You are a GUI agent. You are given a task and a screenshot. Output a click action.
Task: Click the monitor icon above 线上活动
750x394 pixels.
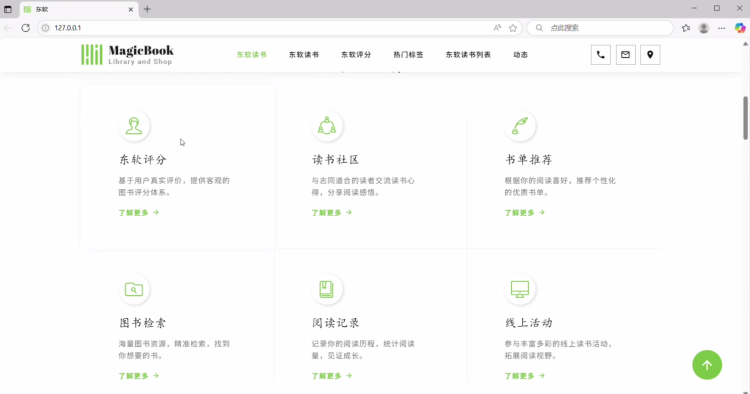(520, 289)
